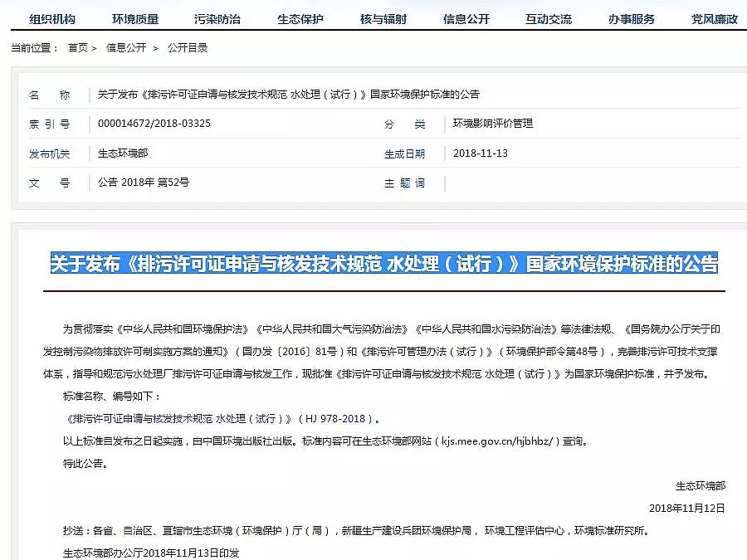Open 公开目录 from the breadcrumb

coord(188,47)
